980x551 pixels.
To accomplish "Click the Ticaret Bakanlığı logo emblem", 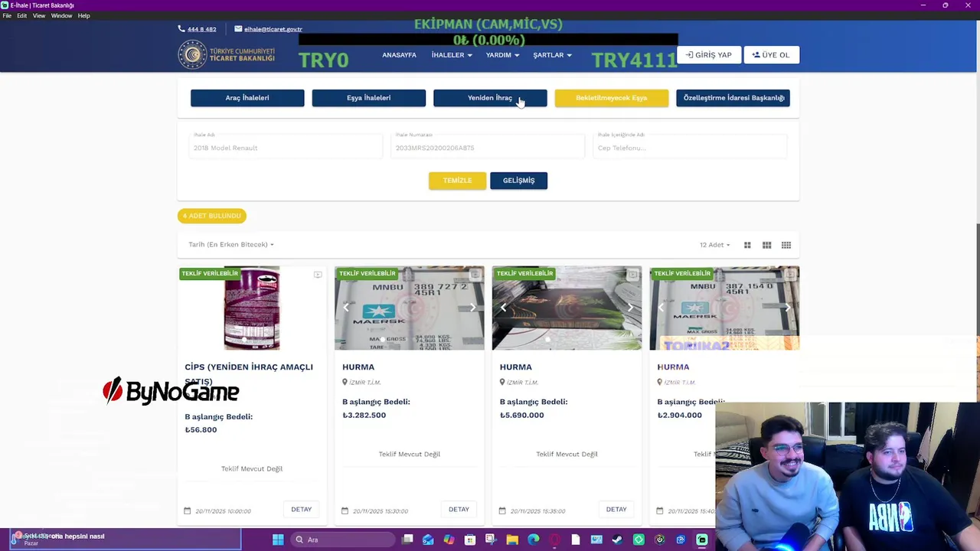I will tap(192, 54).
